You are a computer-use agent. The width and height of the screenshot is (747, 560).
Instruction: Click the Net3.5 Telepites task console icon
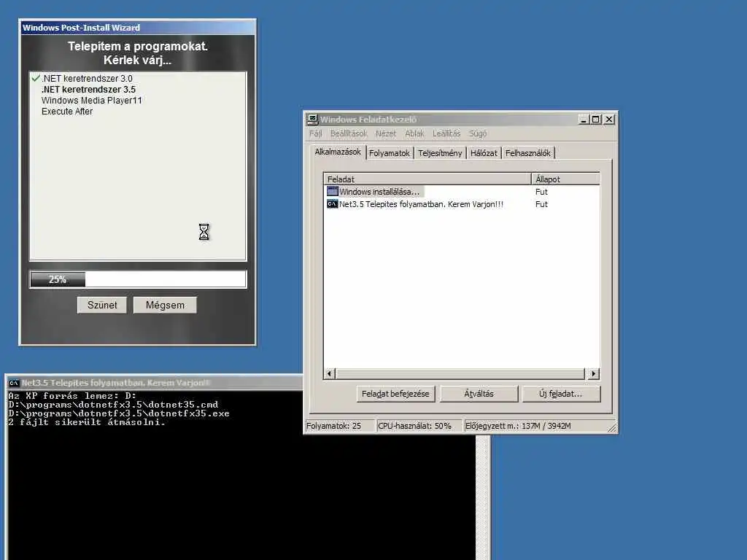click(332, 204)
